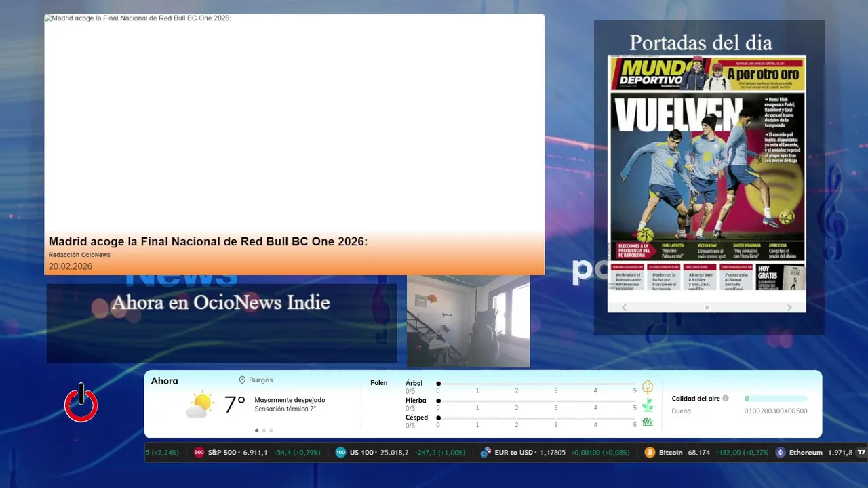Select the first weather pagination dot
868x488 pixels.
tap(256, 430)
